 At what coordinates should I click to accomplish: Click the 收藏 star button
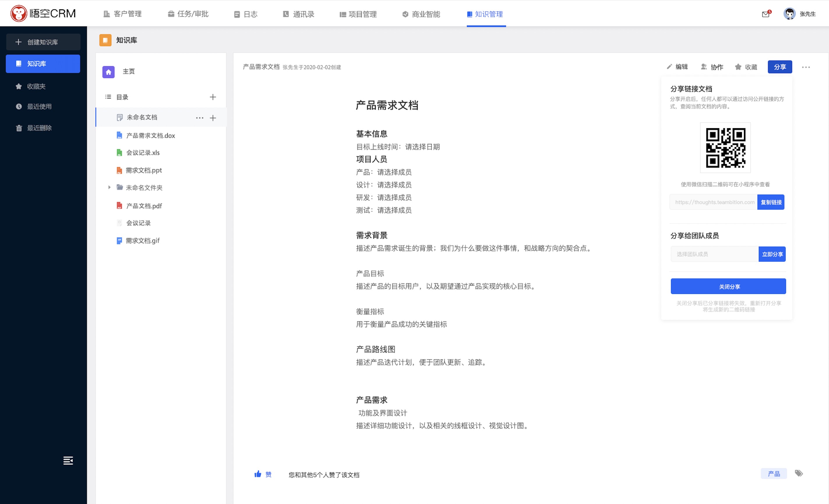[x=746, y=67]
